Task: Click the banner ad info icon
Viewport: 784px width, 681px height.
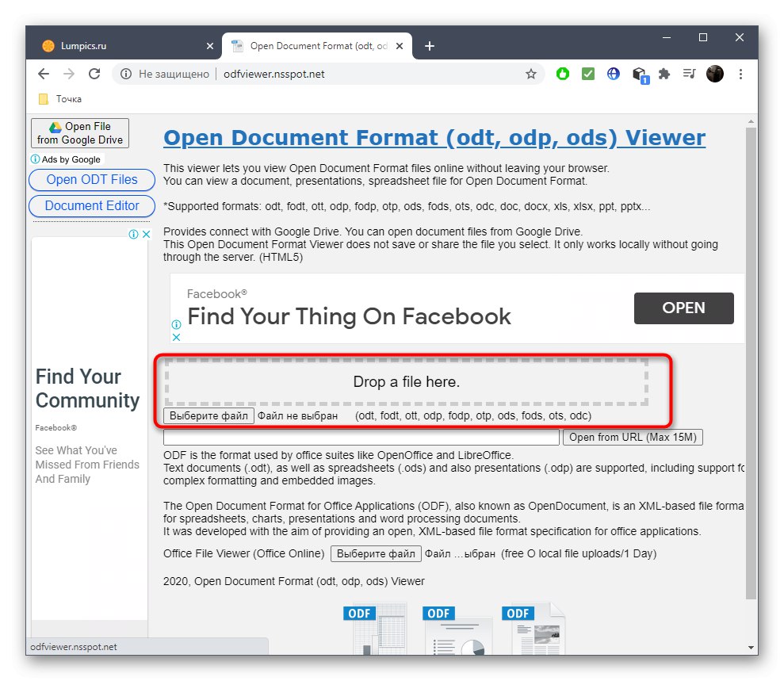Action: point(176,324)
